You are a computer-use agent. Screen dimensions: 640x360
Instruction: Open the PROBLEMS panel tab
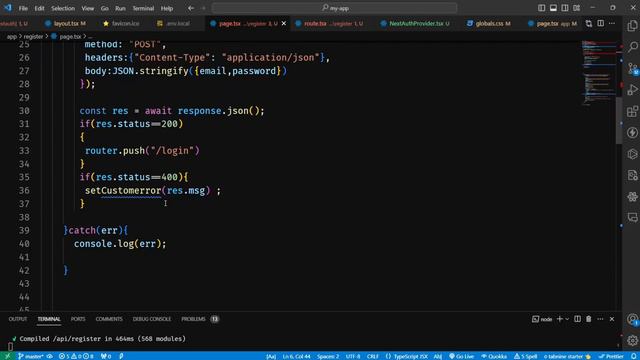coord(193,319)
